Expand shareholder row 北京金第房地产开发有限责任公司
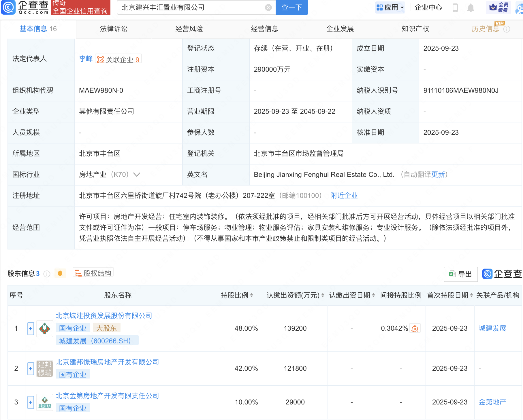This screenshot has height=420, width=523. [x=31, y=402]
